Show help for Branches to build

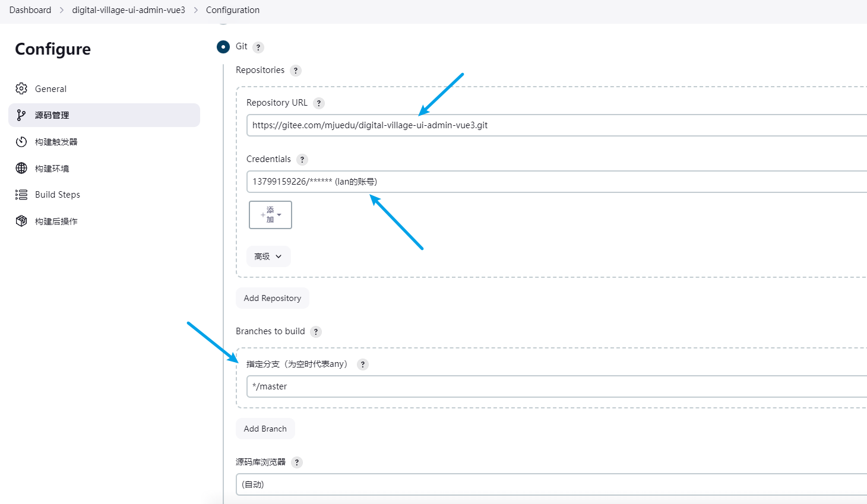(316, 332)
